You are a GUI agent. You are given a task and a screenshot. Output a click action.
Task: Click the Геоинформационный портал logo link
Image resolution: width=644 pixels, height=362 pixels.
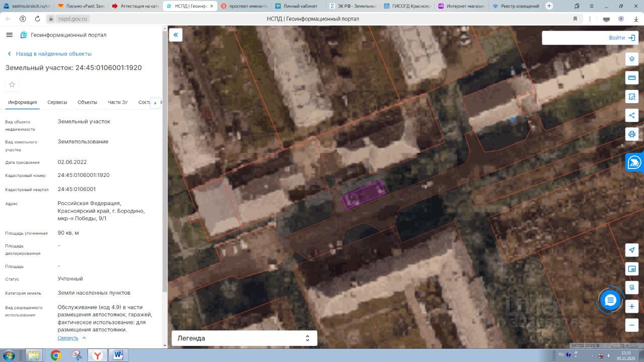click(x=63, y=35)
